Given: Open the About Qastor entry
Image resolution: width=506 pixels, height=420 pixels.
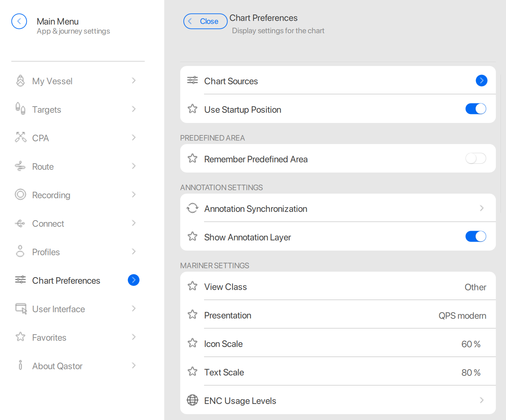Looking at the screenshot, I should [x=57, y=366].
